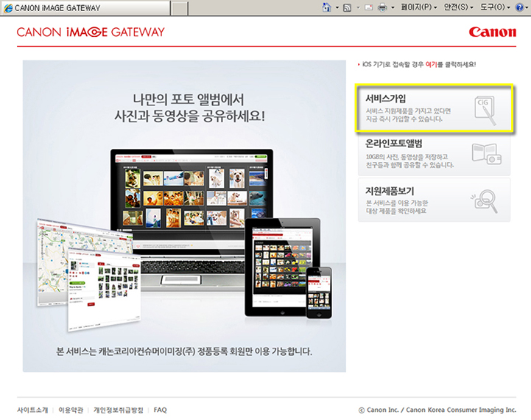
Task: Click the CiG sign-up document icon
Action: click(486, 110)
